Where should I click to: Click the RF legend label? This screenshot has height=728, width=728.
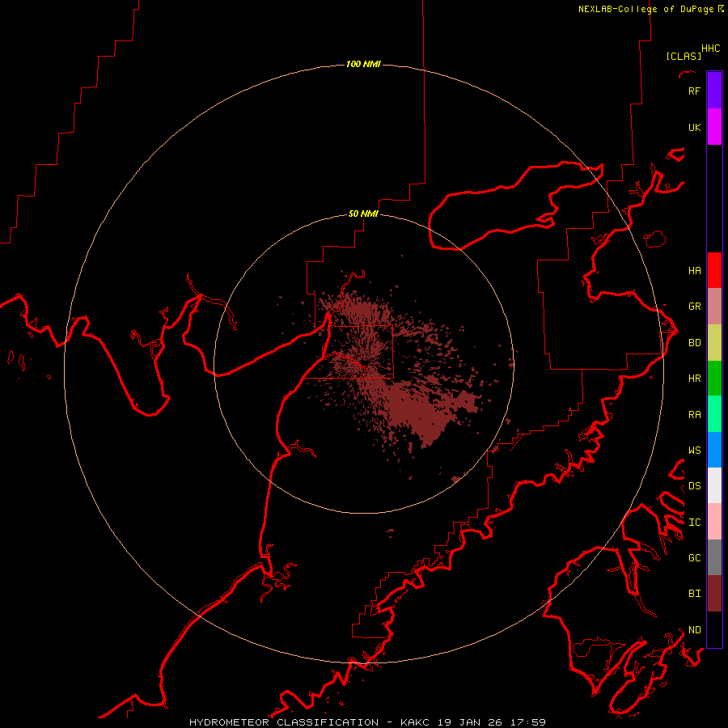pyautogui.click(x=694, y=91)
